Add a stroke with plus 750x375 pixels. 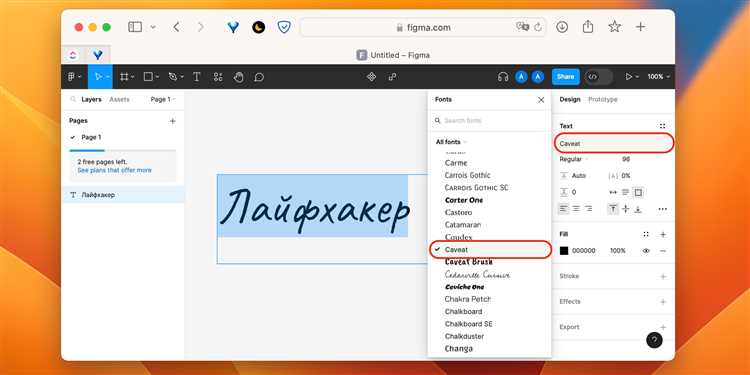[x=663, y=276]
